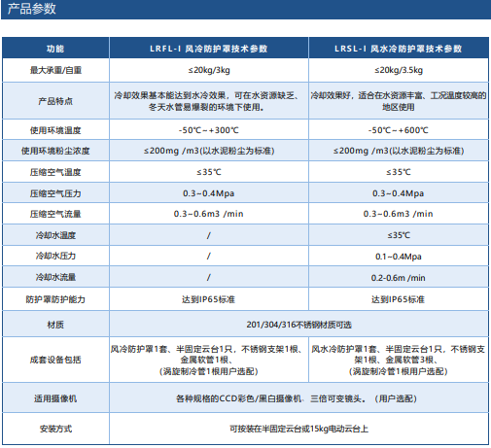The height and width of the screenshot is (448, 491).
Task: Click LRFL-I 风冷防护罩技术参数 column header
Action: [209, 49]
